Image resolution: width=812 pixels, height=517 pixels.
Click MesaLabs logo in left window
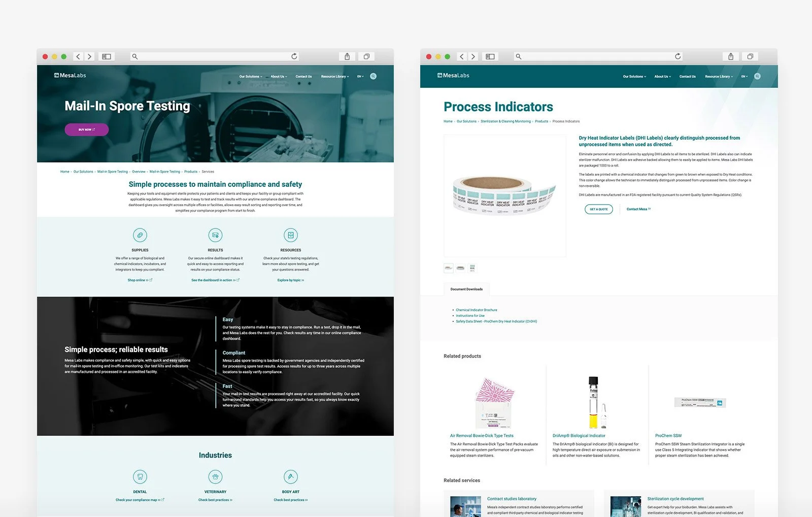(x=70, y=75)
